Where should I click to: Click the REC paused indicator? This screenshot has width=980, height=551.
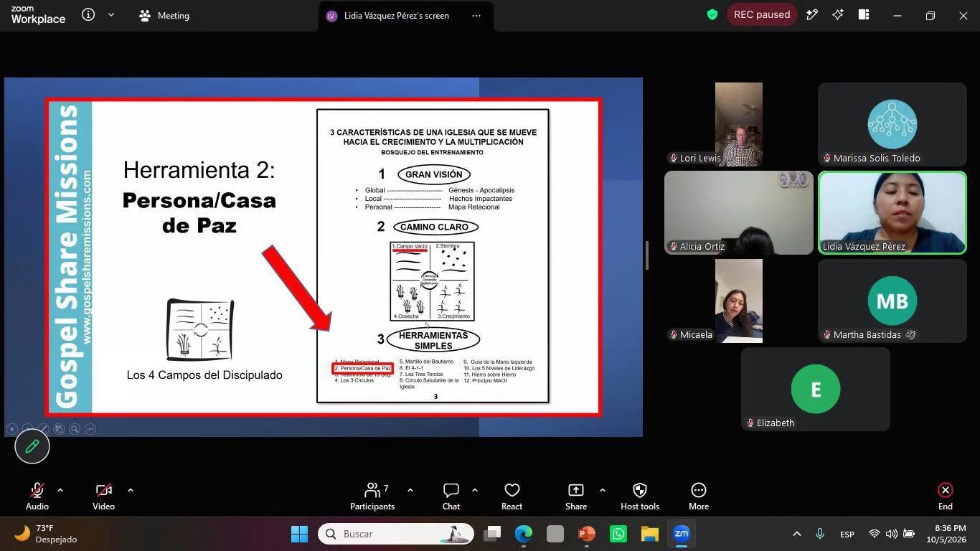[762, 14]
